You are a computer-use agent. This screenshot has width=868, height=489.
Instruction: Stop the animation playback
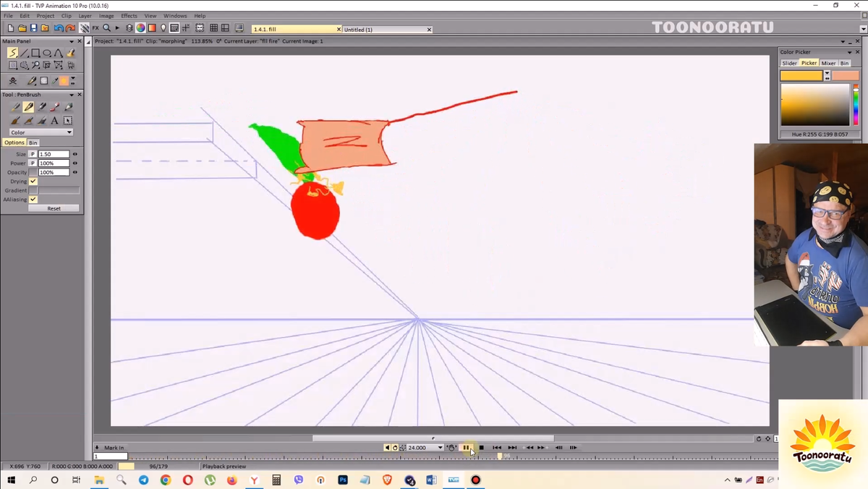(481, 448)
